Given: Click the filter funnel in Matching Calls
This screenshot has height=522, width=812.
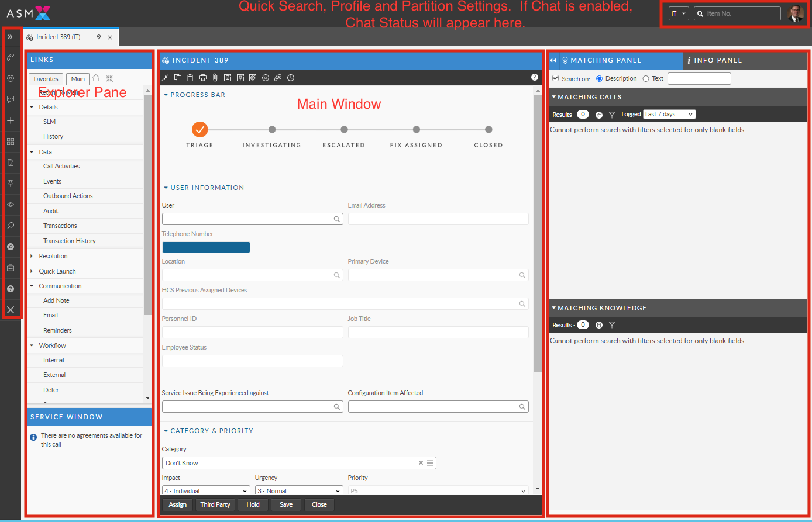Looking at the screenshot, I should click(x=612, y=115).
